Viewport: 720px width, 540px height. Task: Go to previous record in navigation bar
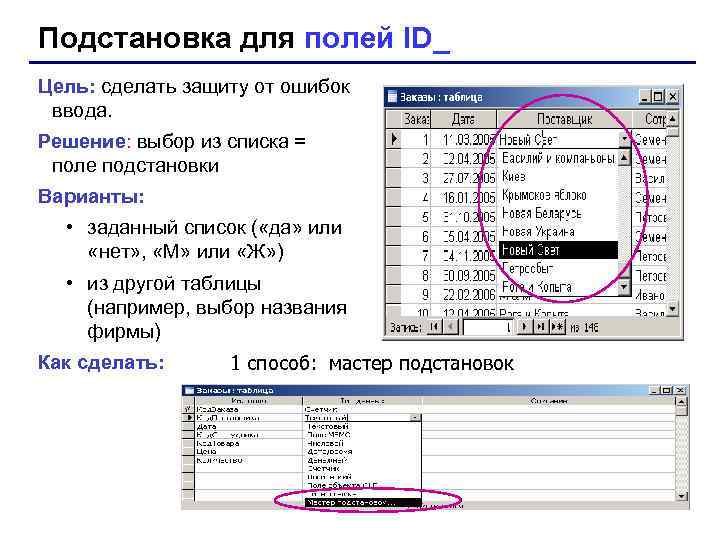[x=451, y=326]
